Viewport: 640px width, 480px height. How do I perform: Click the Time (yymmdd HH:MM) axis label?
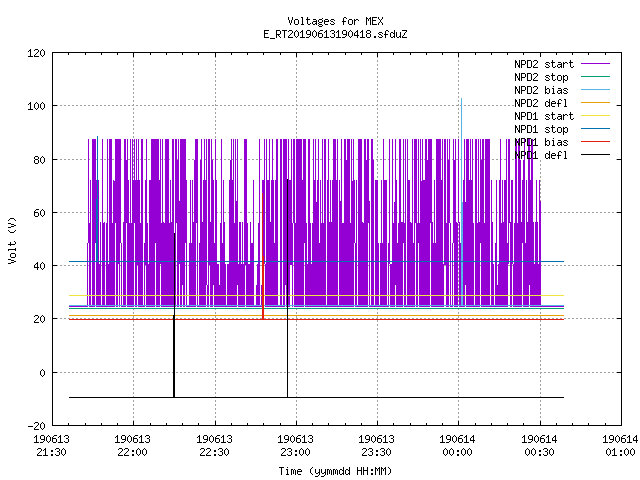coord(335,471)
